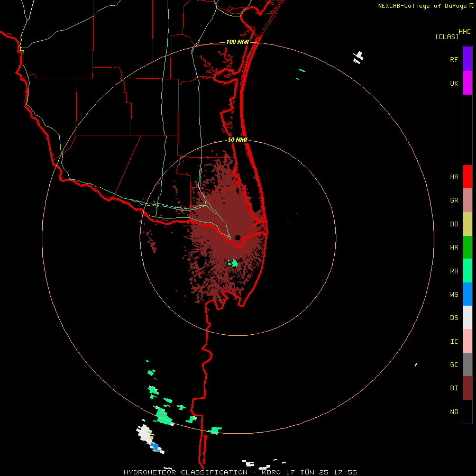Click the ND black legend swatch
The height and width of the screenshot is (476, 476).
coord(467,411)
